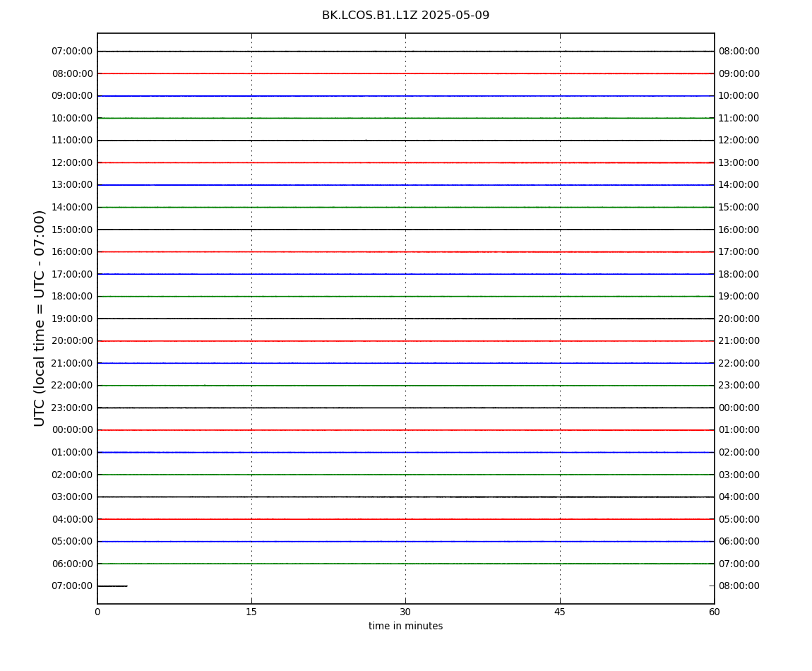
Task: Select left-axis start time label 14:00:00
Action: (72, 207)
